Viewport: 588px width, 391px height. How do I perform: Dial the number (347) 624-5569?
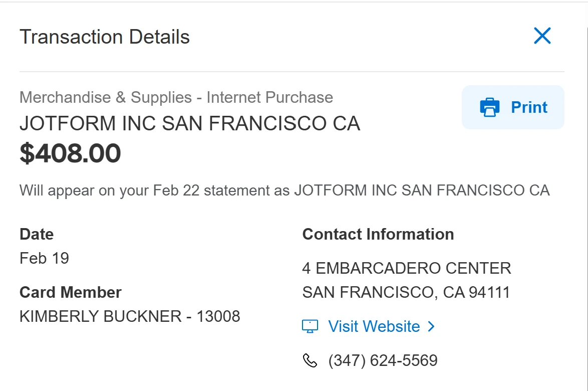point(382,360)
